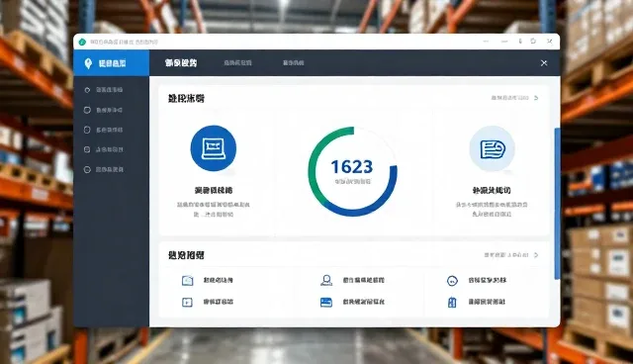
Task: Close the dark header bar with white X
Action: point(544,63)
